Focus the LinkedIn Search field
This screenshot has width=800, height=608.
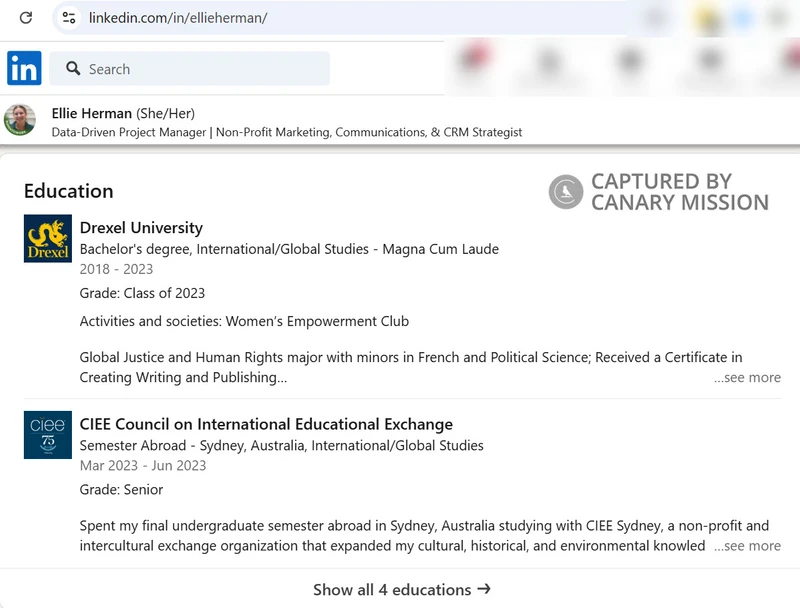(200, 69)
